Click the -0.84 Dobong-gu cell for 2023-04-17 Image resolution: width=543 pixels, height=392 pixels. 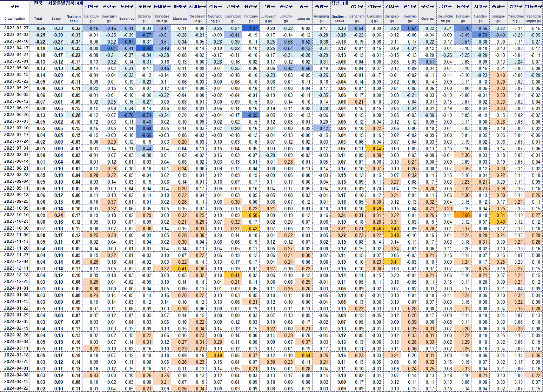point(144,48)
